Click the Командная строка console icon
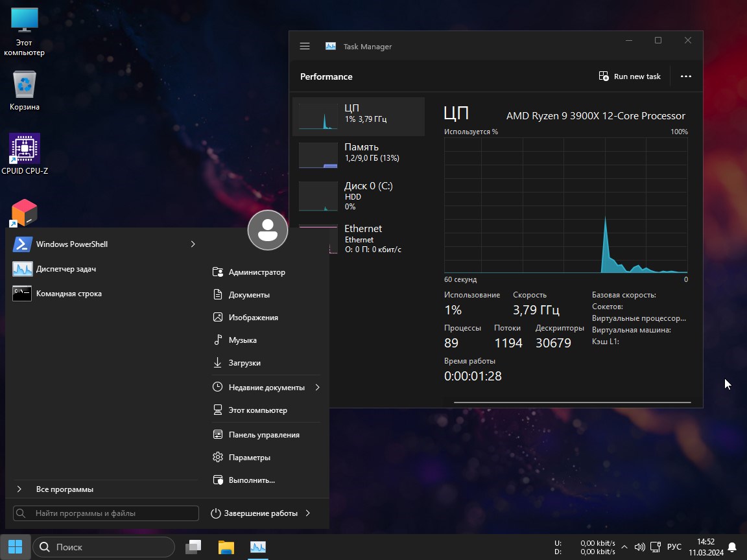 pyautogui.click(x=22, y=294)
